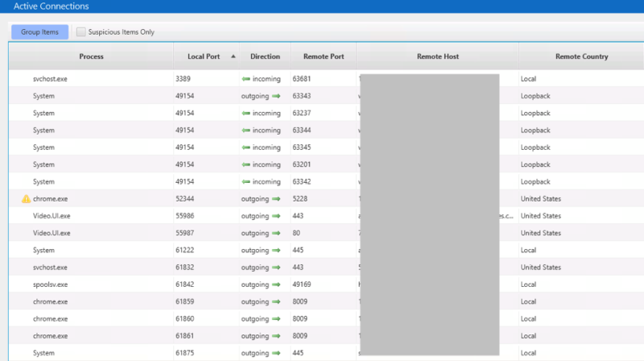The width and height of the screenshot is (644, 361).
Task: Click the Remote Host column header
Action: point(438,56)
